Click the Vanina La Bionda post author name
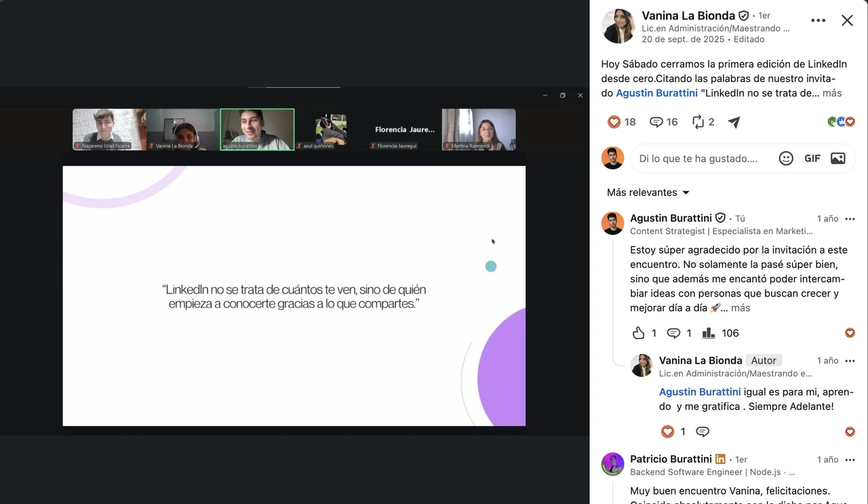868x504 pixels. pyautogui.click(x=688, y=15)
